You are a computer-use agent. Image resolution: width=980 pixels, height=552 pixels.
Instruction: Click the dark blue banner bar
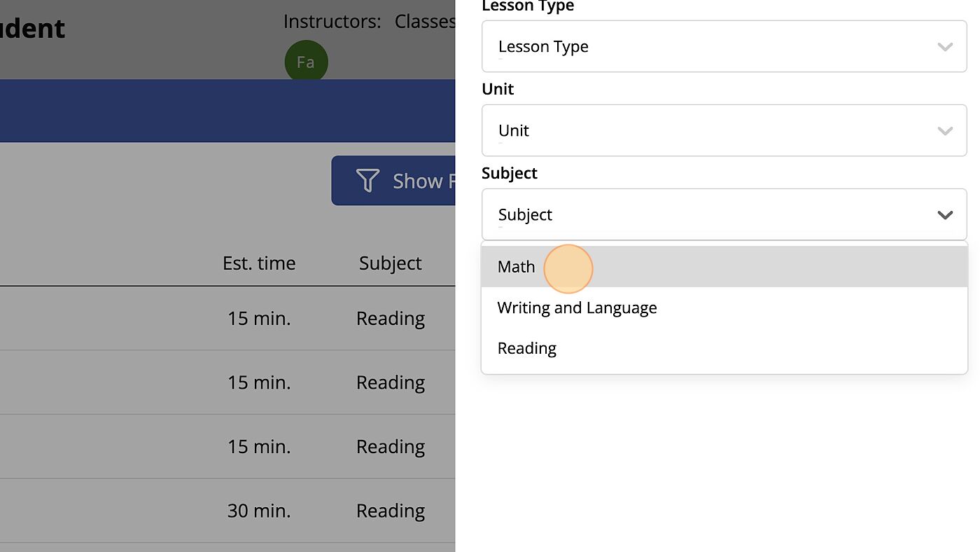pos(210,111)
